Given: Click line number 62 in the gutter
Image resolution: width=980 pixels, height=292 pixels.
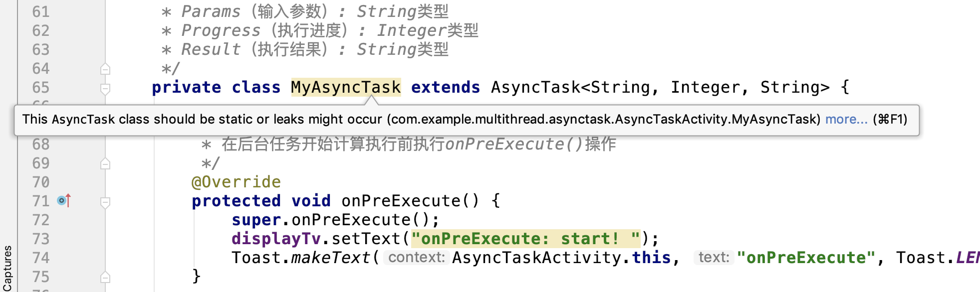Looking at the screenshot, I should [x=41, y=30].
